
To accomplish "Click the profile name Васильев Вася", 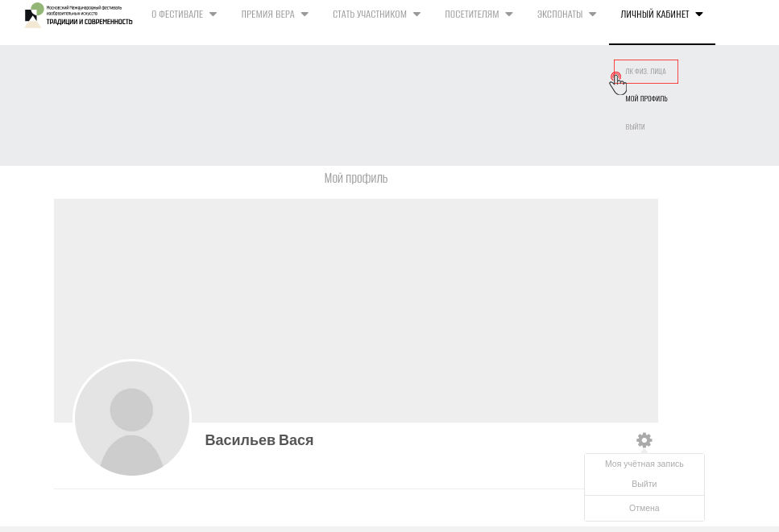I will point(259,440).
